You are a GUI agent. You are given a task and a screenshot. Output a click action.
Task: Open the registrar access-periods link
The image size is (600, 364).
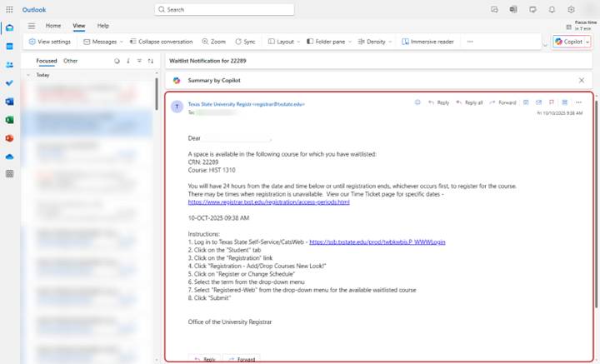tap(268, 202)
